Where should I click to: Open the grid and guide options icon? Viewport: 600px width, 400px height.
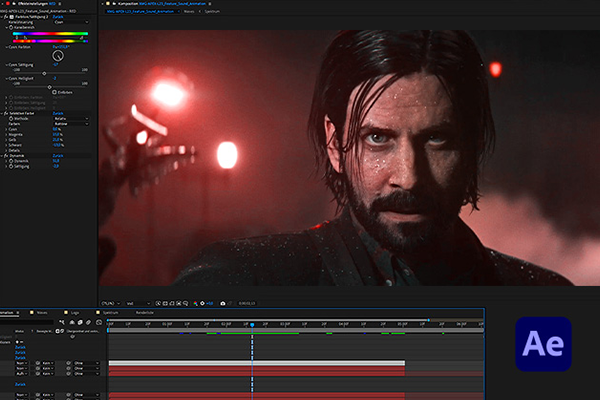pyautogui.click(x=186, y=303)
